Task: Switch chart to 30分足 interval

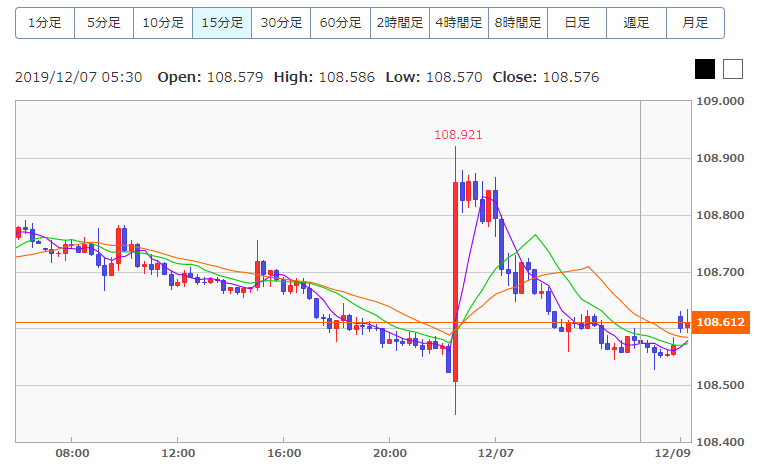Action: click(281, 22)
